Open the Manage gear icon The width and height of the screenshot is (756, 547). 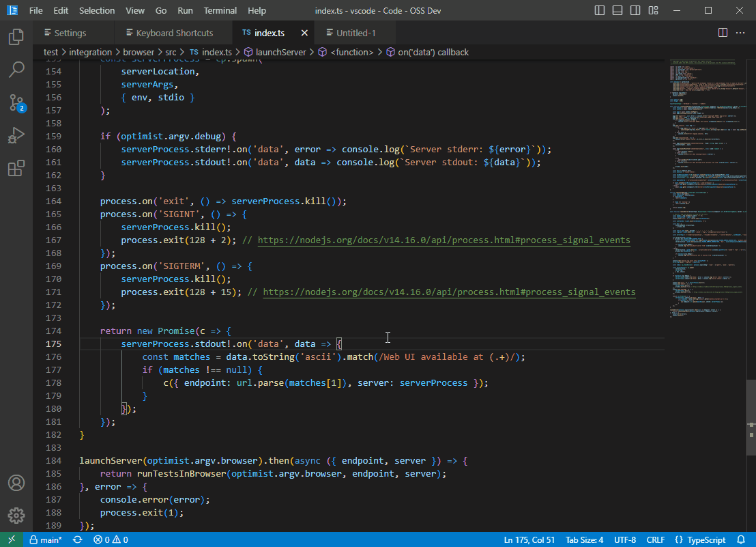click(16, 516)
